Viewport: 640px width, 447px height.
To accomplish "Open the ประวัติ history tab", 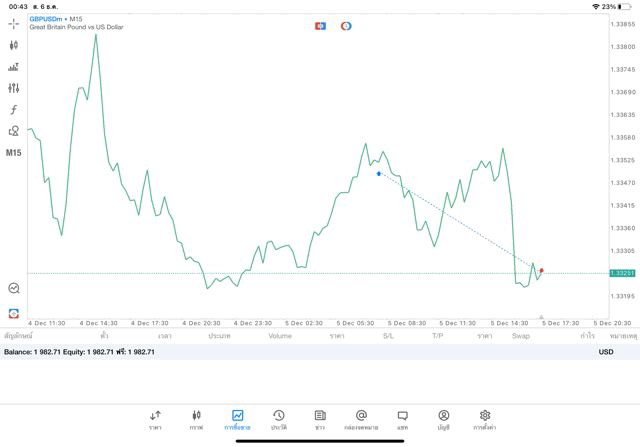I will pyautogui.click(x=278, y=420).
